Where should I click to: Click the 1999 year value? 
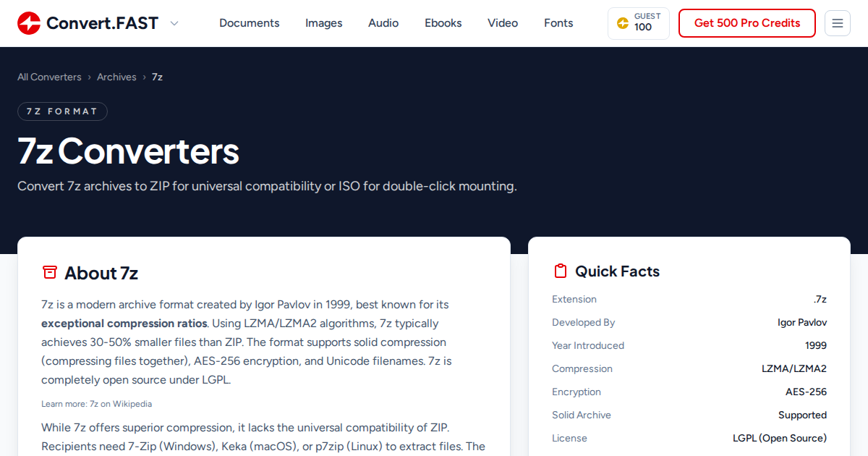click(x=816, y=345)
